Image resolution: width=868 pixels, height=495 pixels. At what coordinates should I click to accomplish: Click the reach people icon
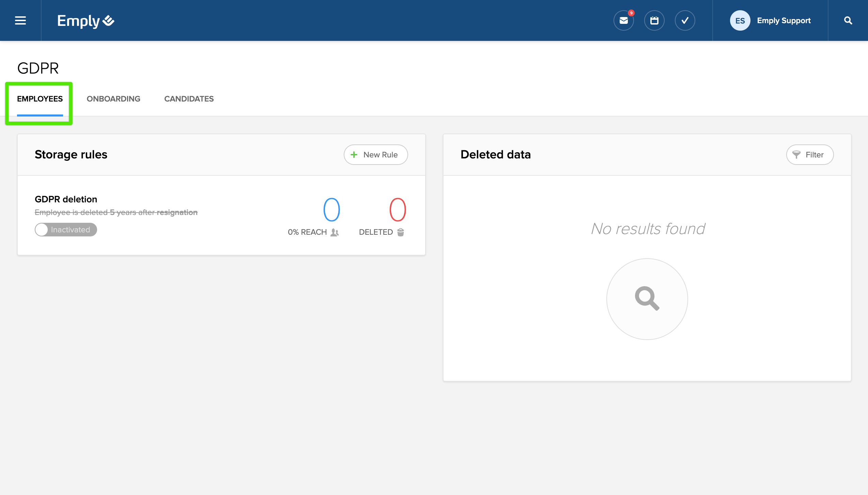click(335, 232)
